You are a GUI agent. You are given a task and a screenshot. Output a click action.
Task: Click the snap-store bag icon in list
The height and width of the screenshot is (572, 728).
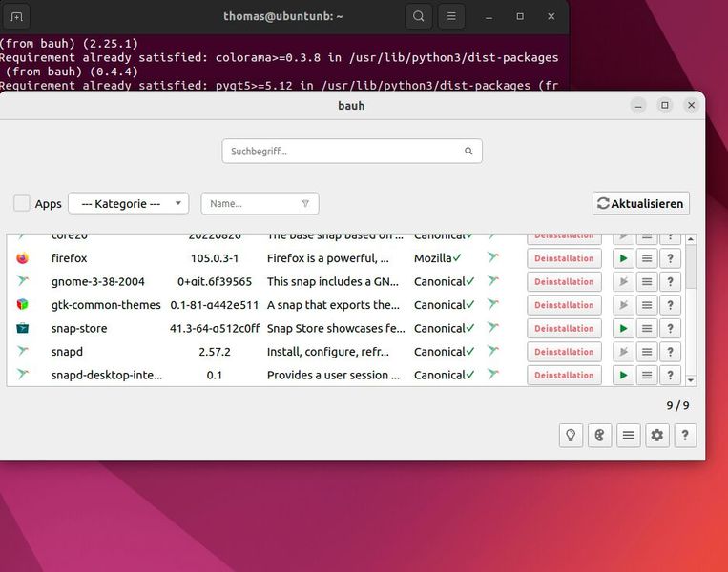pos(22,328)
